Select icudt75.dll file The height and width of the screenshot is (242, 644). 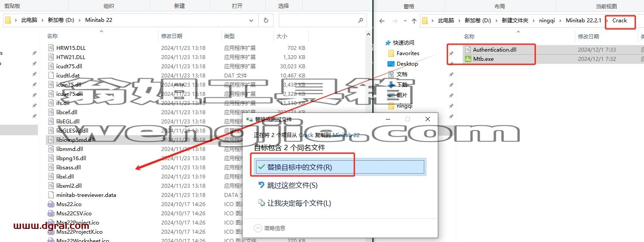pyautogui.click(x=69, y=67)
